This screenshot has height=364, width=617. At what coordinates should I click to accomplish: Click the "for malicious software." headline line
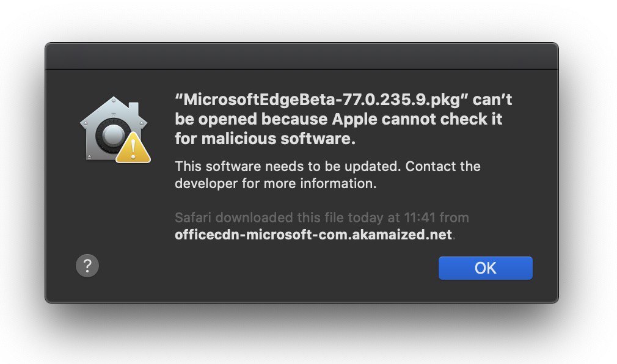pyautogui.click(x=265, y=139)
